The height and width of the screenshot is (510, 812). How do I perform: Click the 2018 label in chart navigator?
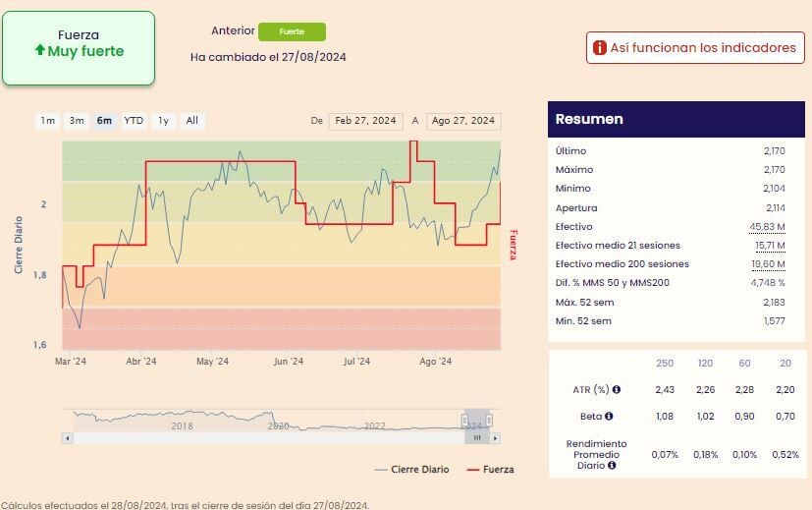[182, 426]
